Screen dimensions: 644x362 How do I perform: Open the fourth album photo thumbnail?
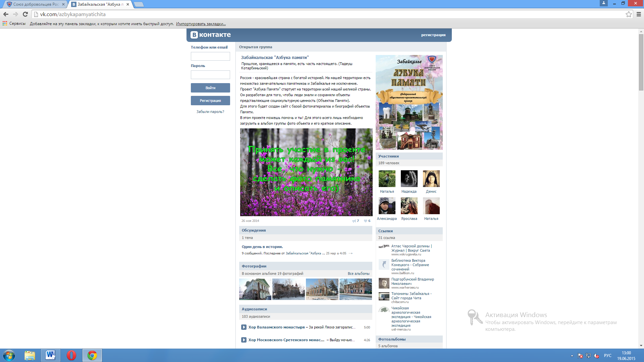[x=356, y=289]
